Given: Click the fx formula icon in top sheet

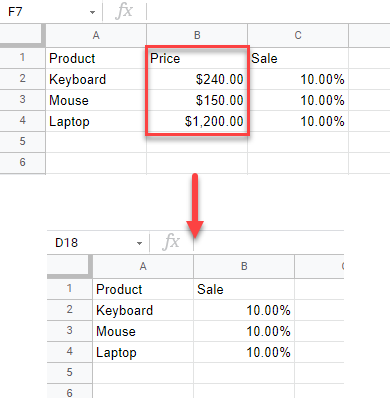Looking at the screenshot, I should click(x=124, y=11).
